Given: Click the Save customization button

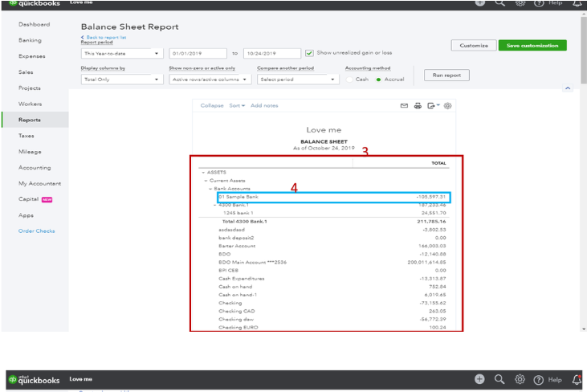Looking at the screenshot, I should click(532, 45).
